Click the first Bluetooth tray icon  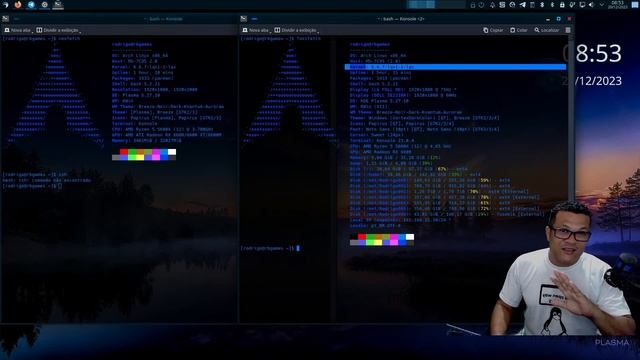click(x=542, y=5)
